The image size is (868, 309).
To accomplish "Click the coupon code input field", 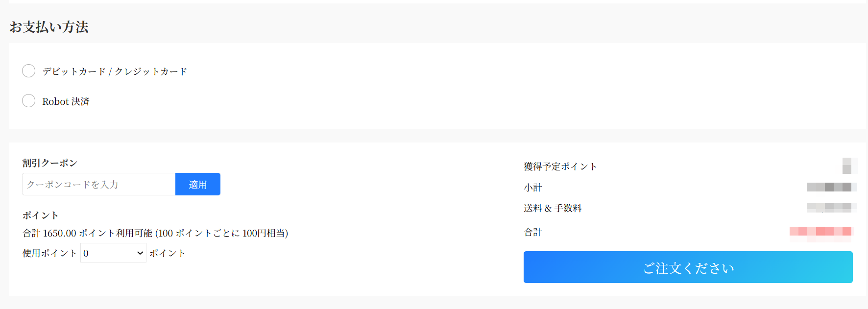I will pos(99,184).
